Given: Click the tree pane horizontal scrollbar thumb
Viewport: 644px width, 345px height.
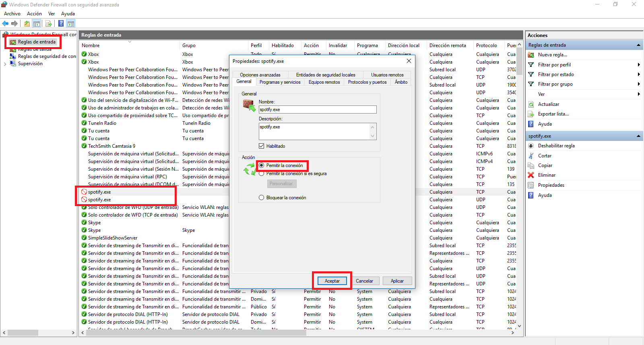Looking at the screenshot, I should 23,333.
